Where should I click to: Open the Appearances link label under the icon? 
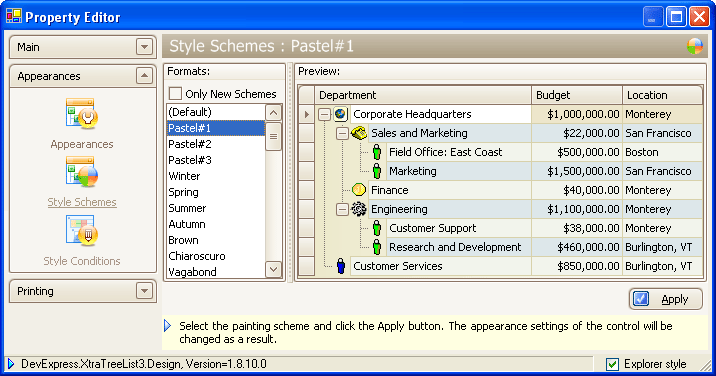pyautogui.click(x=82, y=144)
